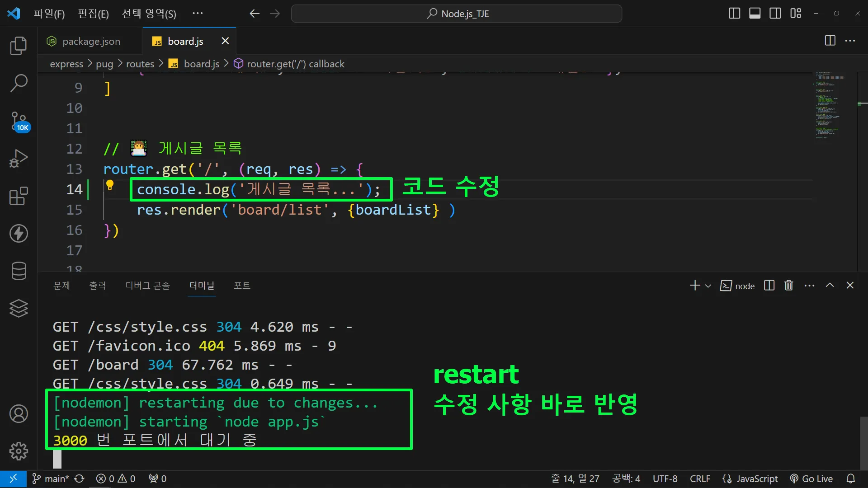Screen dimensions: 868x488
Task: Maximize panel size with the chevron up
Action: click(x=830, y=286)
